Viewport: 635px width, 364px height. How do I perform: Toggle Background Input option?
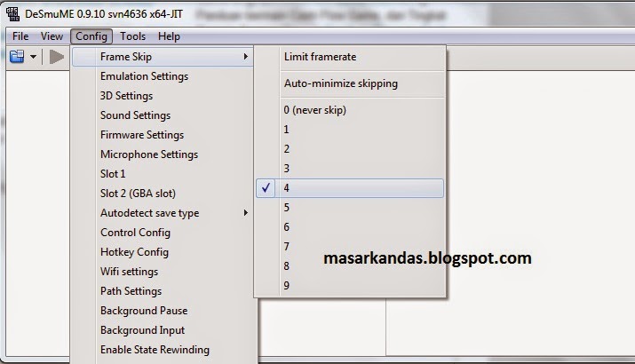163,330
